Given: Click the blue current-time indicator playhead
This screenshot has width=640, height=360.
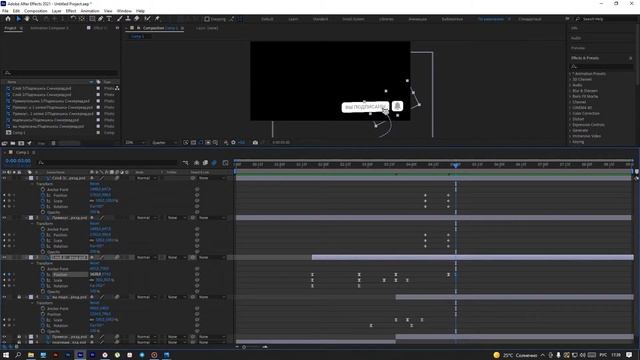Looking at the screenshot, I should [456, 165].
